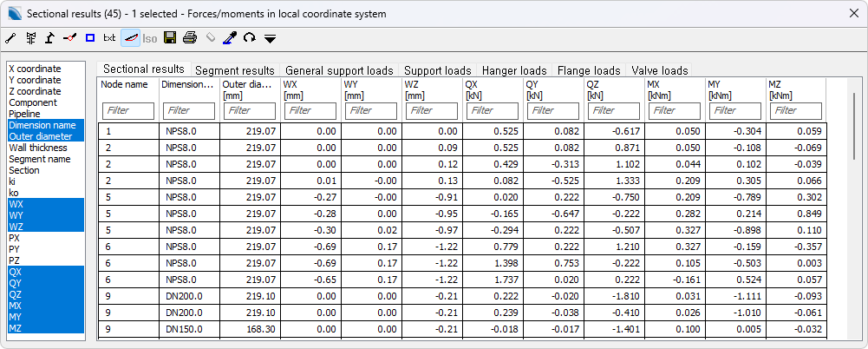
Task: Click the eyedropper picker icon
Action: (230, 38)
